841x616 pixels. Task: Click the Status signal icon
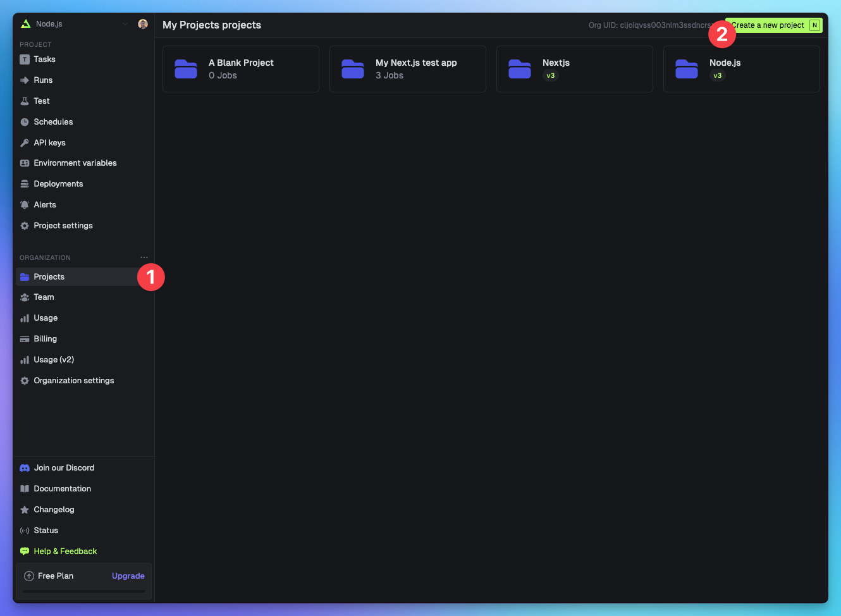click(24, 530)
